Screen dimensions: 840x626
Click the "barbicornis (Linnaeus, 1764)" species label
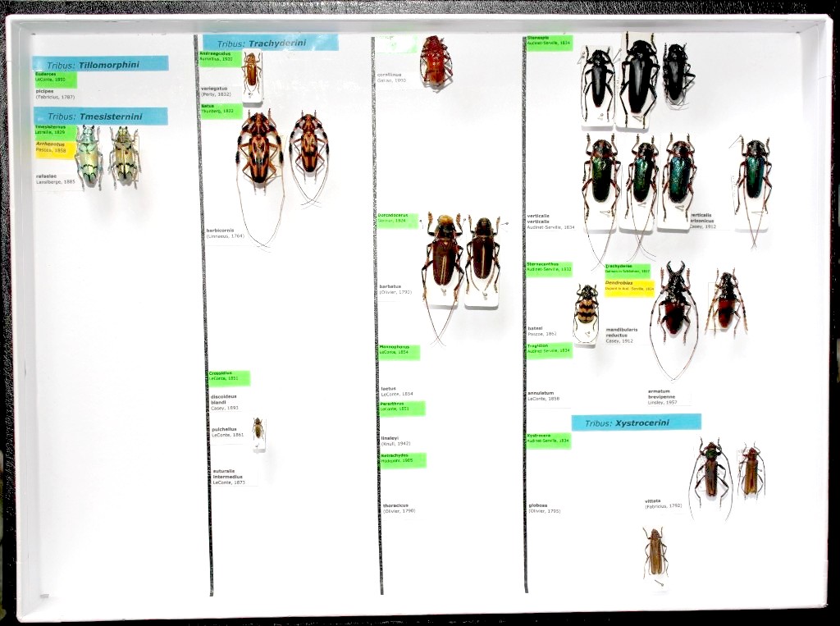pos(226,234)
